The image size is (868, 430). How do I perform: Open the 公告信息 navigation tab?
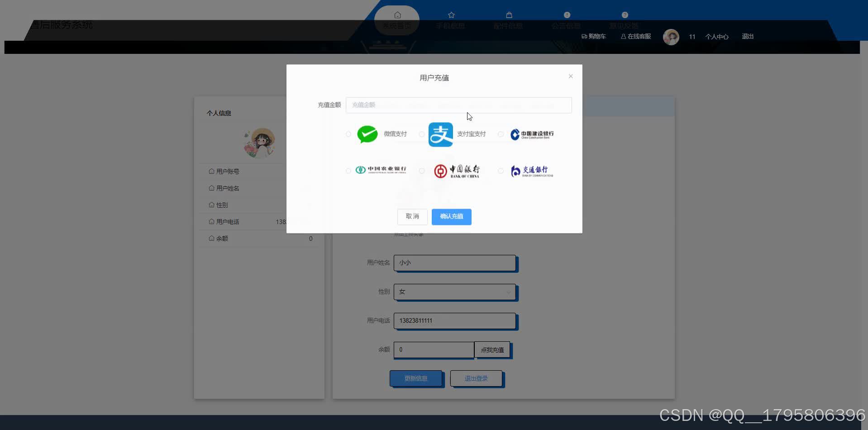pyautogui.click(x=566, y=21)
